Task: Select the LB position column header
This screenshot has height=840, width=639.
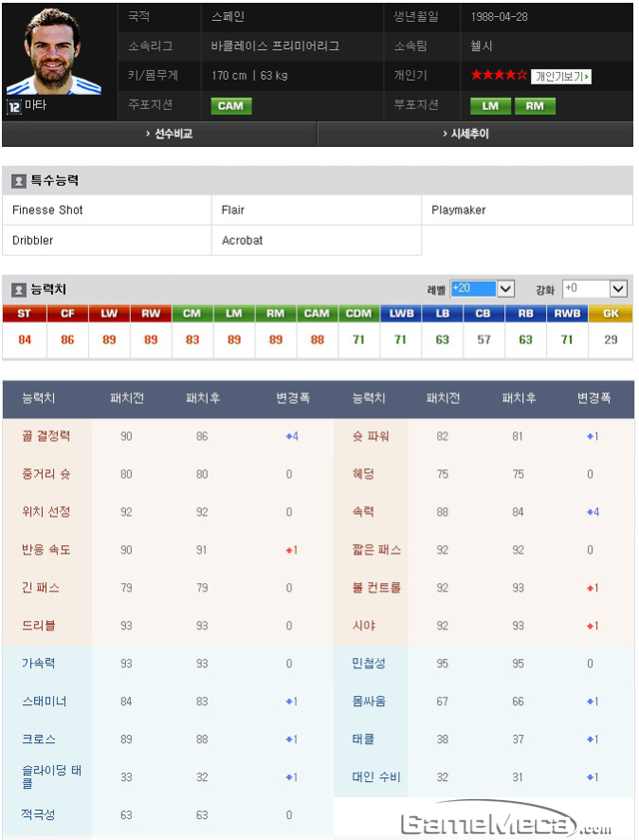Action: (x=442, y=314)
